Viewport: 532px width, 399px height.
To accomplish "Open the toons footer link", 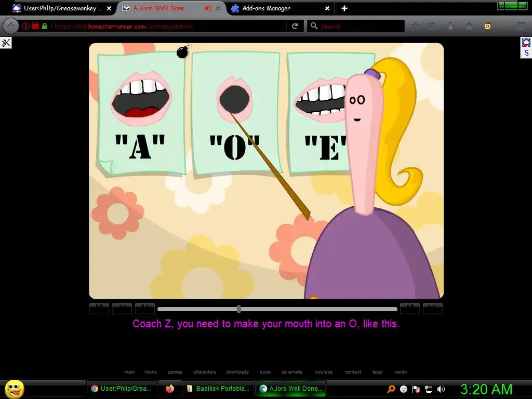I will [151, 372].
